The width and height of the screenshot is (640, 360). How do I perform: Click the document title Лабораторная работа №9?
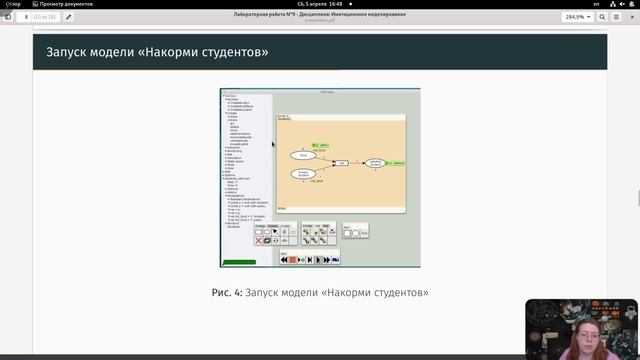click(x=320, y=14)
